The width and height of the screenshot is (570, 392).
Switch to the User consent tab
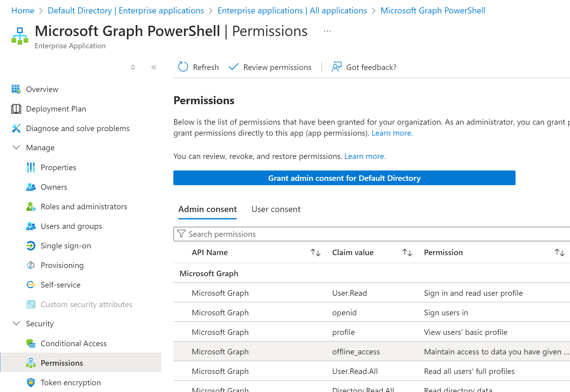[276, 209]
